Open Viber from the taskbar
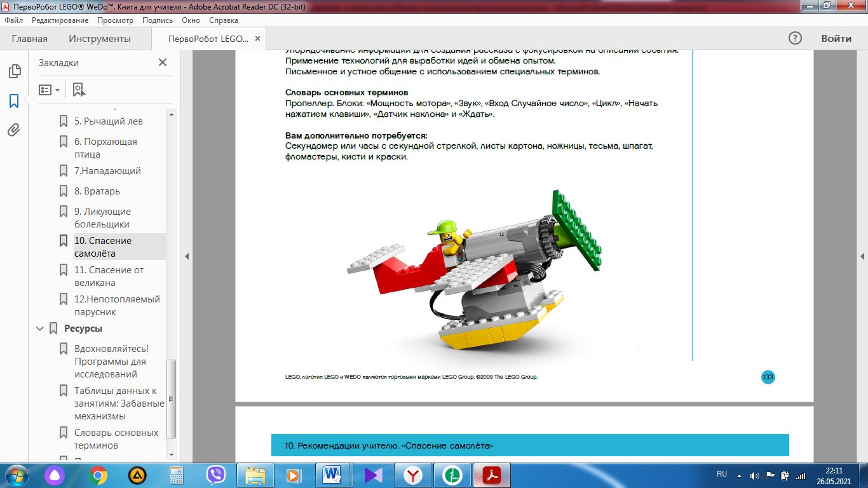This screenshot has height=488, width=868. (x=216, y=475)
